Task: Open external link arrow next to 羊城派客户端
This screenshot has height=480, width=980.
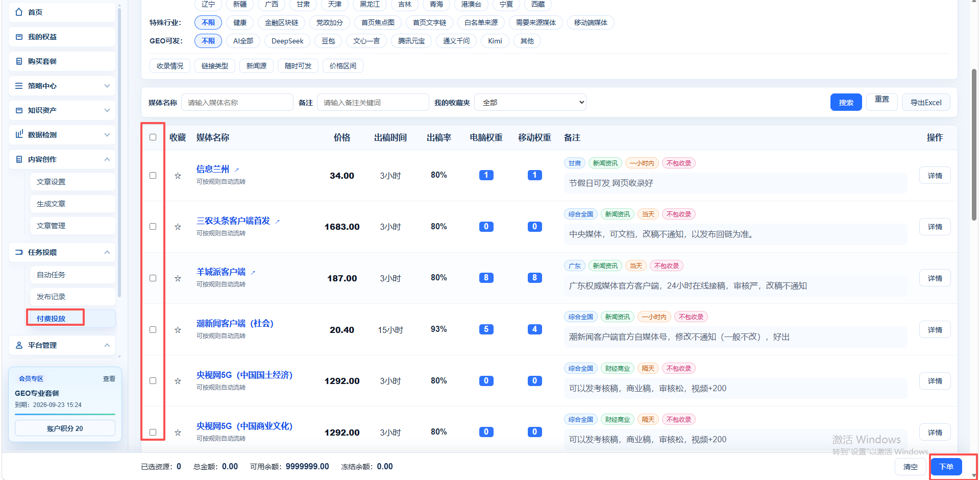Action: [253, 273]
